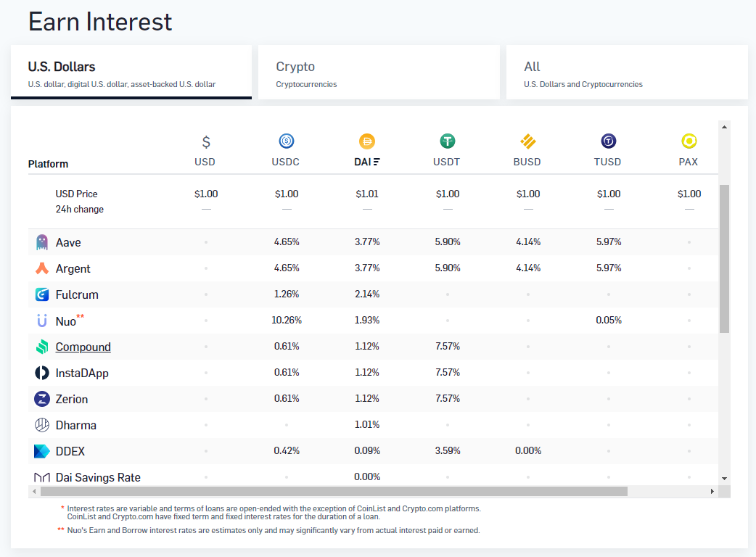This screenshot has height=557, width=756.
Task: Click the vertical scrollbar up arrow
Action: click(x=724, y=127)
